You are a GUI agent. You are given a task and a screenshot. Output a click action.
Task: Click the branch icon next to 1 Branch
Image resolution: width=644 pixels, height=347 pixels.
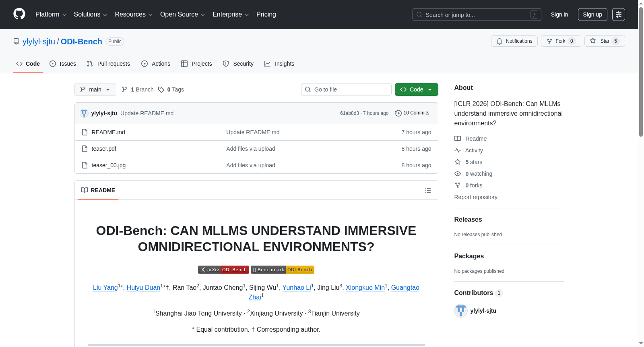[x=125, y=89]
